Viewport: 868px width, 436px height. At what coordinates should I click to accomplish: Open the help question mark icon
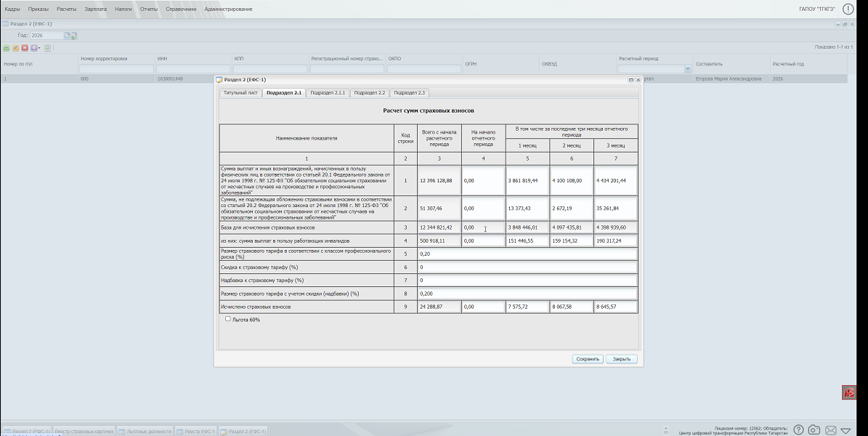click(798, 430)
